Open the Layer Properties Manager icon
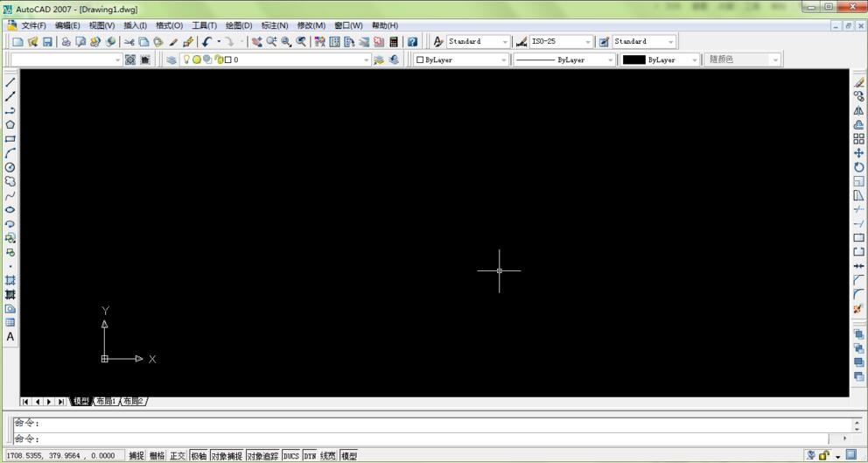The image size is (868, 463). click(x=171, y=60)
